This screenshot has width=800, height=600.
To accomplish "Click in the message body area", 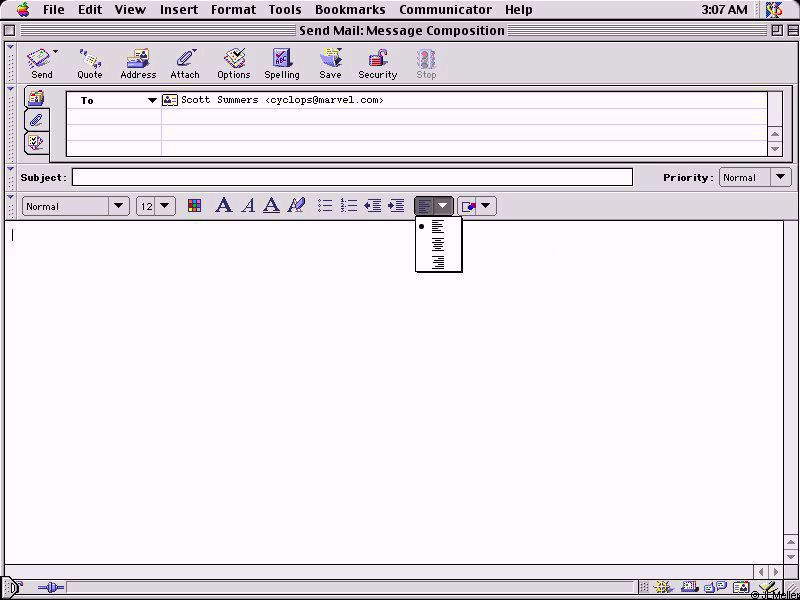I will click(x=394, y=392).
